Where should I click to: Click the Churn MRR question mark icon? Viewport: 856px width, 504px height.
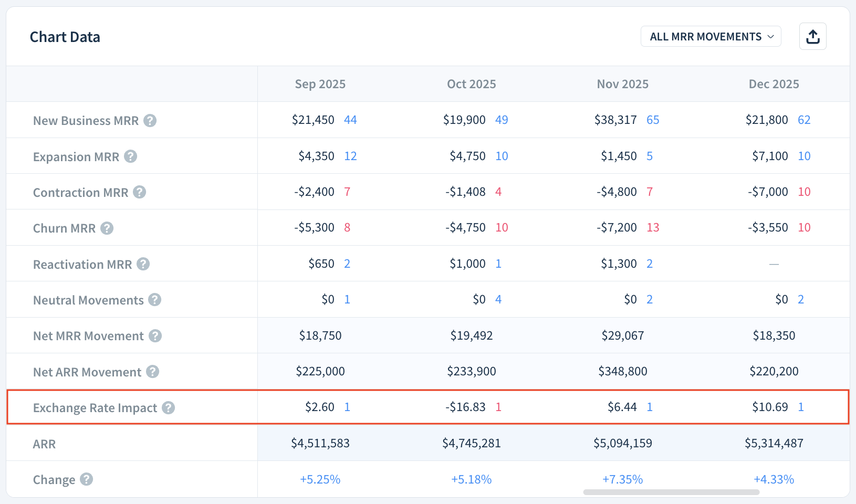[x=107, y=228]
